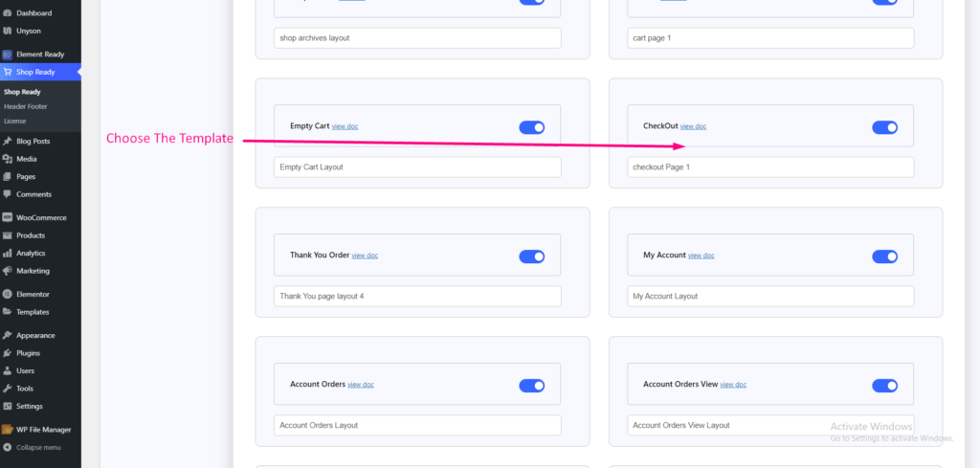980x468 pixels.
Task: Open the Account Orders Layout template selector
Action: coord(417,425)
